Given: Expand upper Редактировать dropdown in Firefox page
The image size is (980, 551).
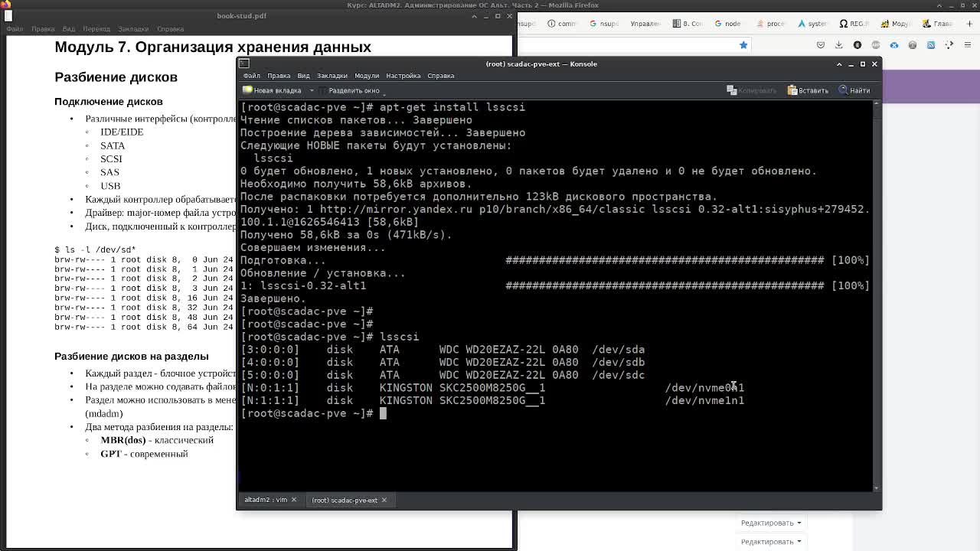Looking at the screenshot, I should pos(771,523).
